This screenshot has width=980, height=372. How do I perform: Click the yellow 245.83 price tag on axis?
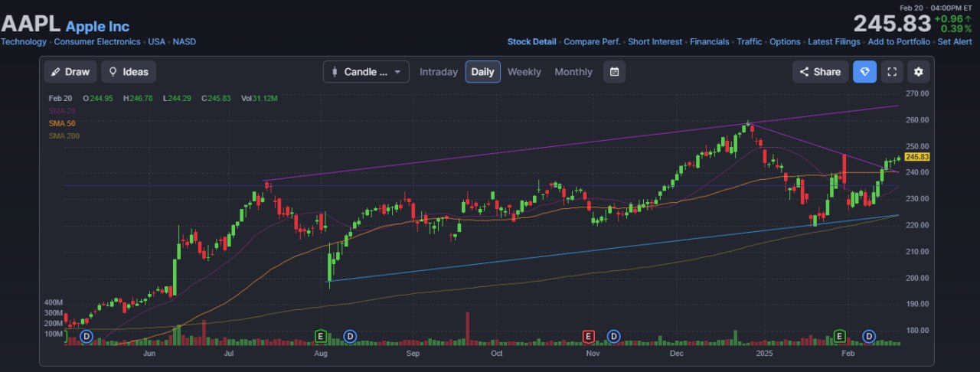coord(916,156)
